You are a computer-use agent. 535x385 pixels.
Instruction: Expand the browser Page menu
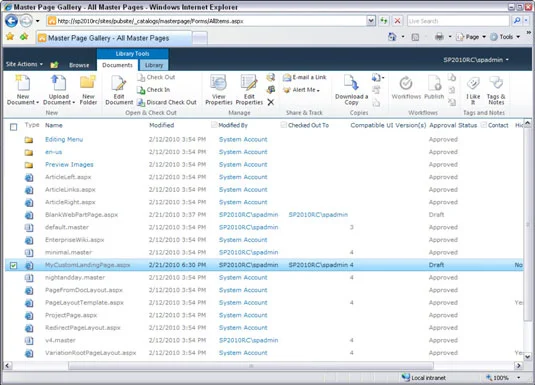click(471, 37)
